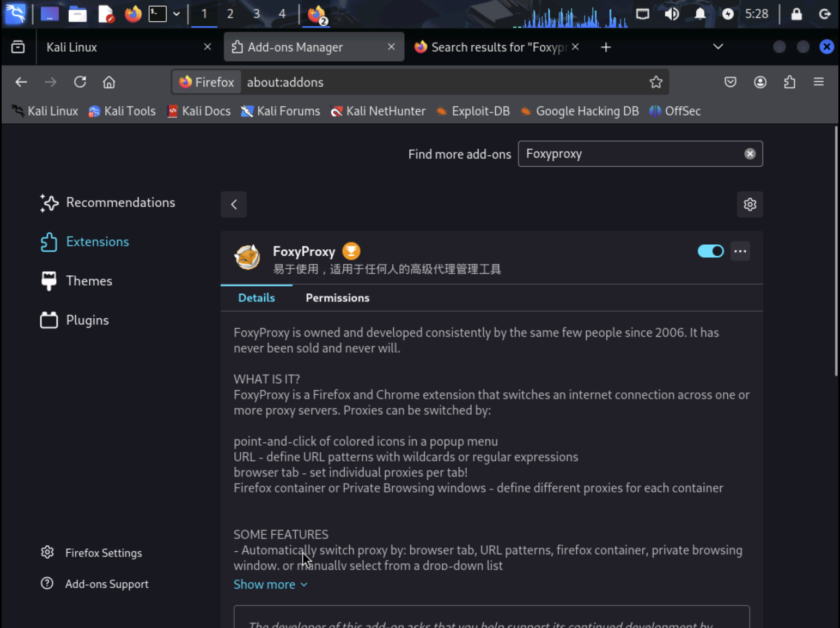Switch to the Kali Linux tab
This screenshot has width=840, height=628.
[x=128, y=47]
